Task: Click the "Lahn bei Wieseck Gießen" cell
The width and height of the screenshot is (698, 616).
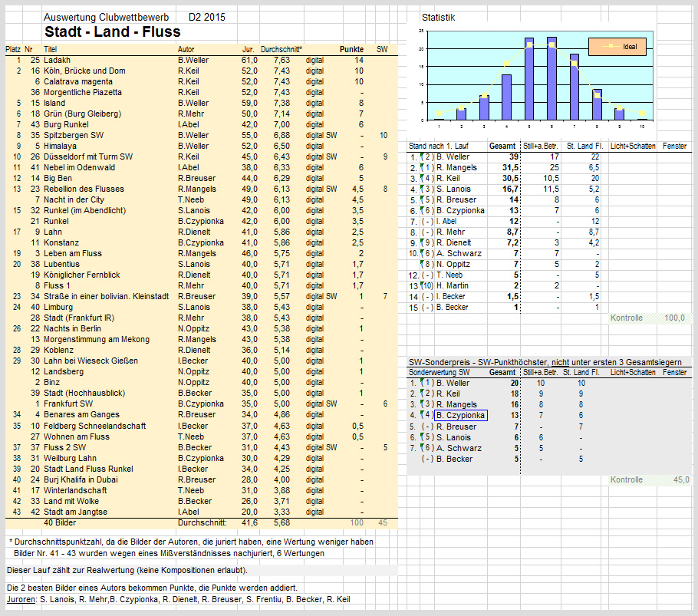Action: 91,361
